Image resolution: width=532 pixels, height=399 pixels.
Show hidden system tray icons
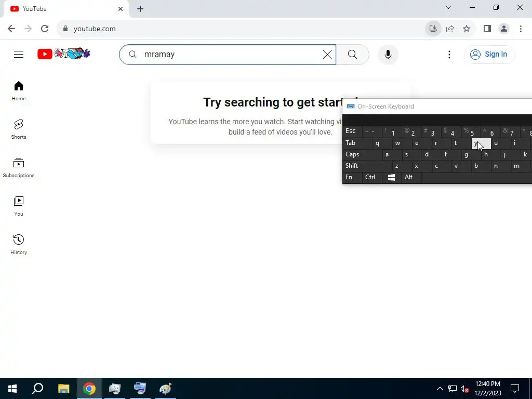(440, 389)
